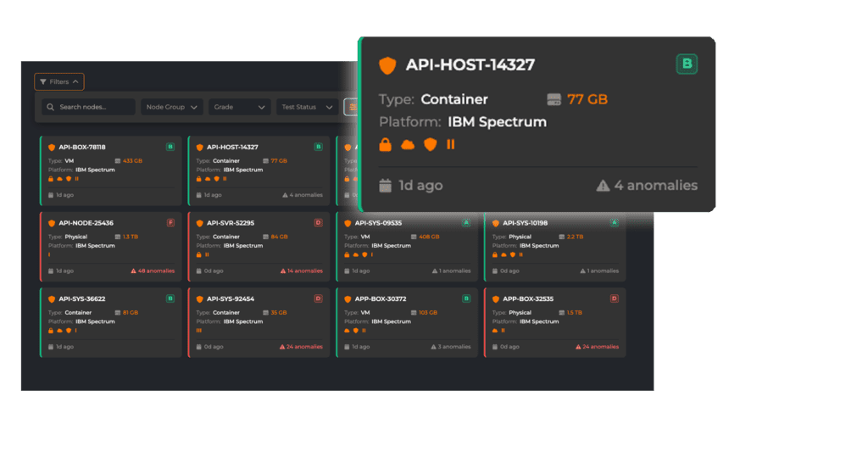Click cloud icon in enlarged API-HOST-14327 card

(408, 145)
